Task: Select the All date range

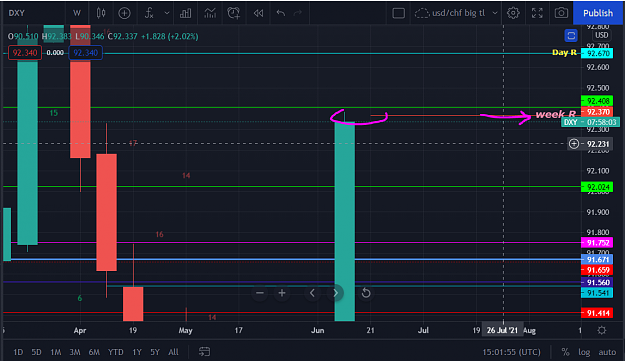Action: coord(173,352)
